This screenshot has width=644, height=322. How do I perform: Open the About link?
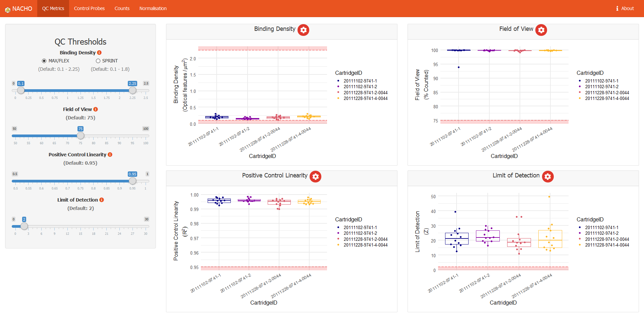(625, 8)
